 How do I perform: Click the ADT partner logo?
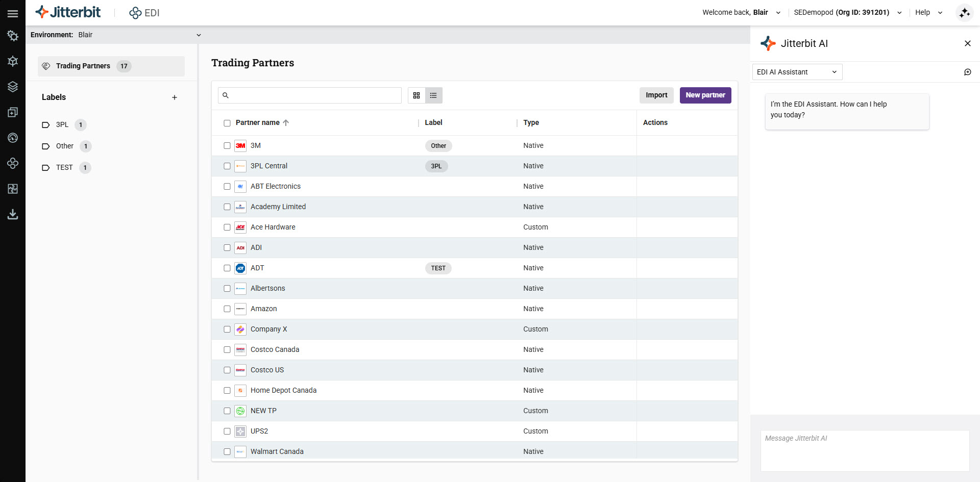240,268
